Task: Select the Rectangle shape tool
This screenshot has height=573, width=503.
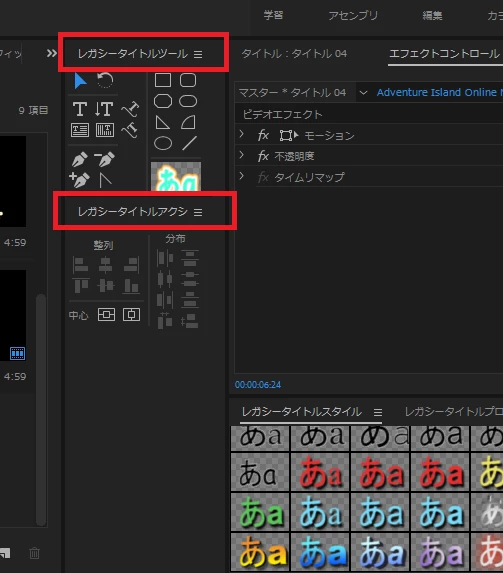Action: click(163, 80)
